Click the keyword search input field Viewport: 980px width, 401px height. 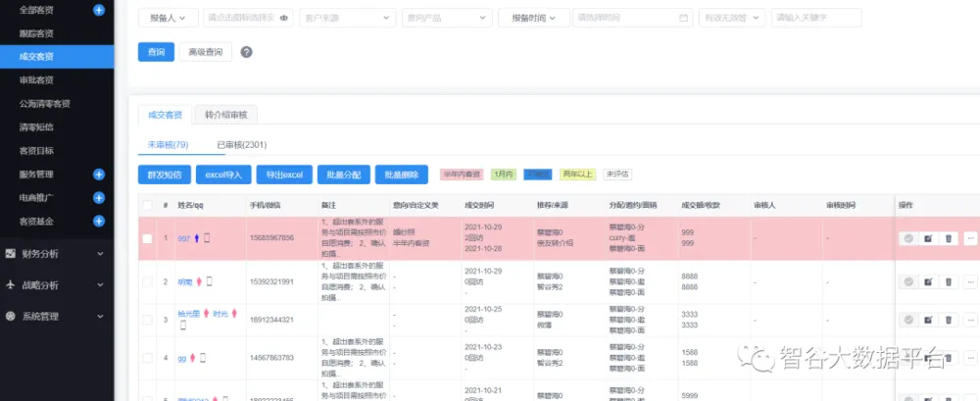click(x=816, y=18)
